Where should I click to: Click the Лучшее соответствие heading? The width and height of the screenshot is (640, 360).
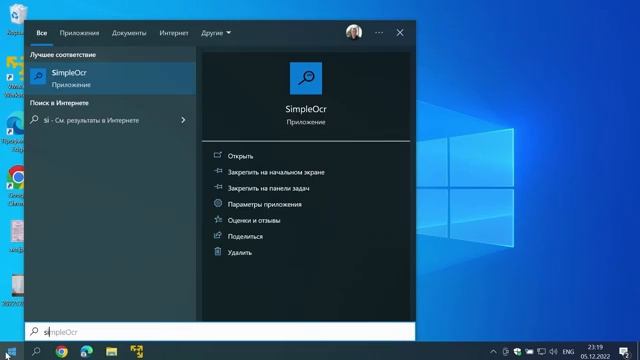(x=63, y=55)
